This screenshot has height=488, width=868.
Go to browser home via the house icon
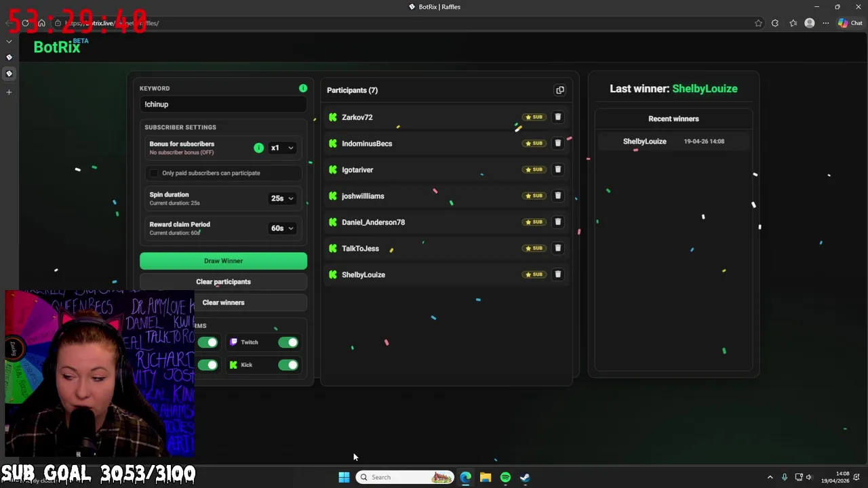tap(41, 23)
